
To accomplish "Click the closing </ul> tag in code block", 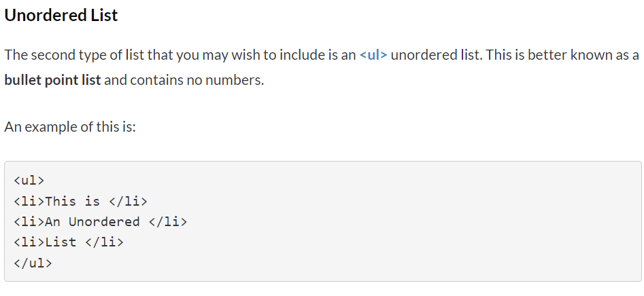I will click(33, 262).
